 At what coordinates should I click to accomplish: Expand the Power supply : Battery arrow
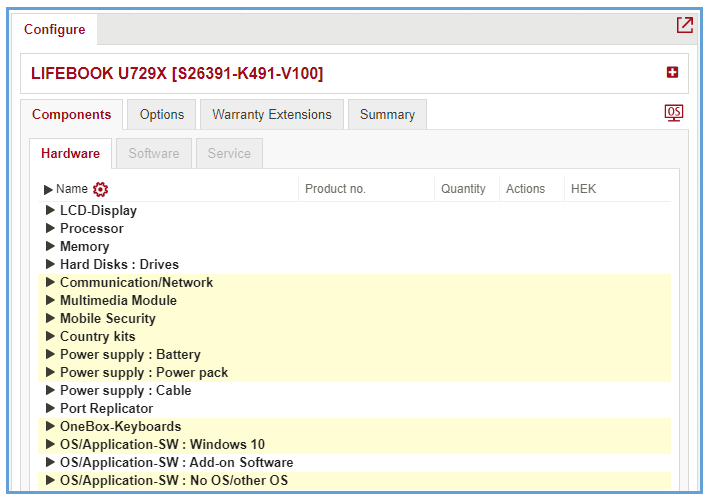coord(50,354)
